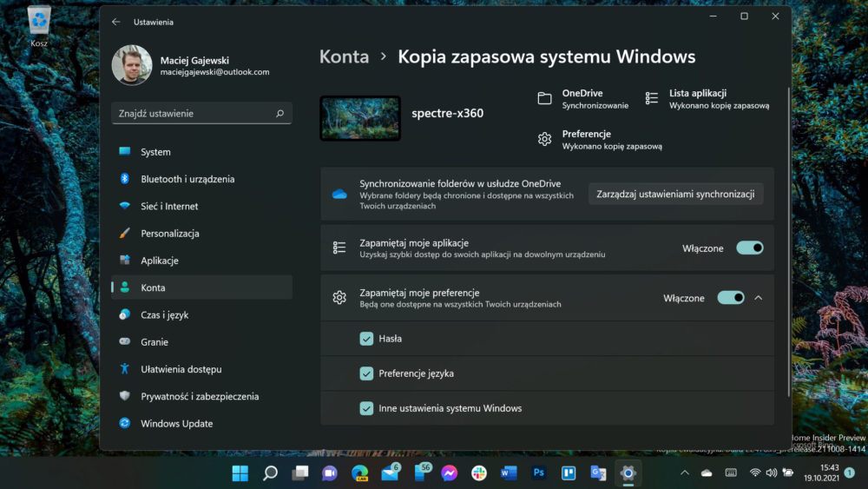Toggle Zapamiętaj moje preferencje switch
This screenshot has width=868, height=489.
click(731, 297)
